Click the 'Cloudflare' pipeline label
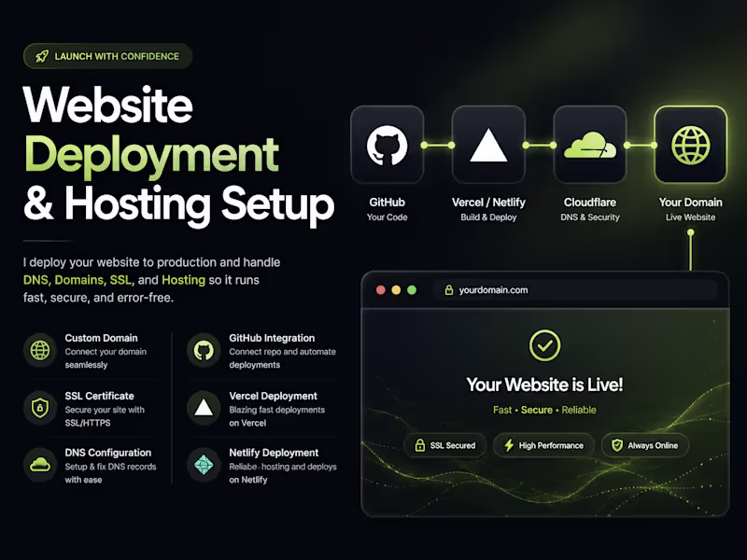This screenshot has width=747, height=560. pos(590,203)
